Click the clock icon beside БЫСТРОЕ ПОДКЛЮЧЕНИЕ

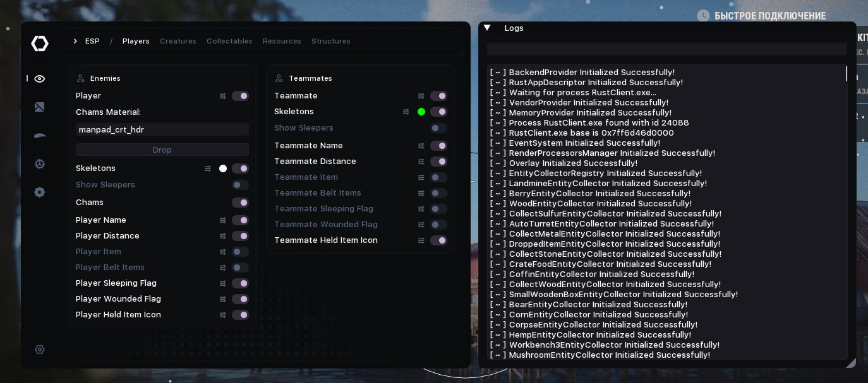click(704, 16)
